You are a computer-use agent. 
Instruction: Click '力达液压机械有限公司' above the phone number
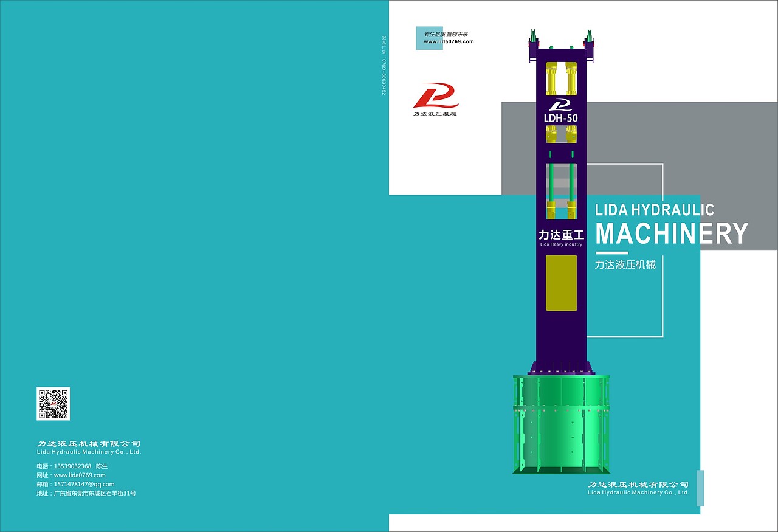point(89,444)
